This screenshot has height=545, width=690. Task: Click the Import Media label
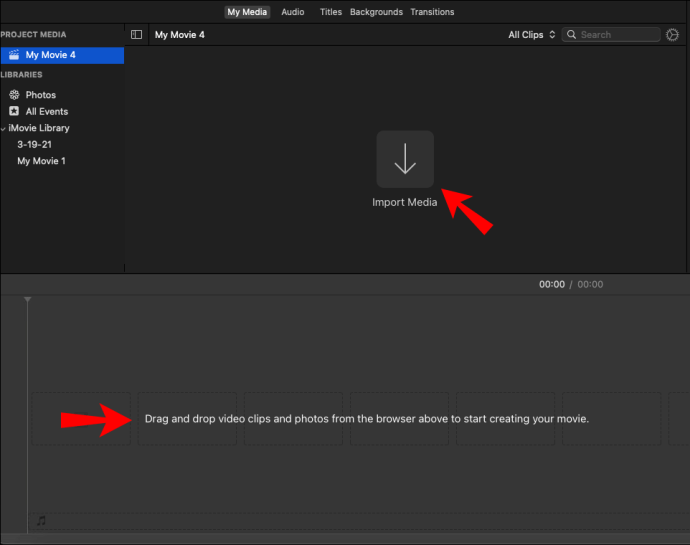tap(404, 202)
